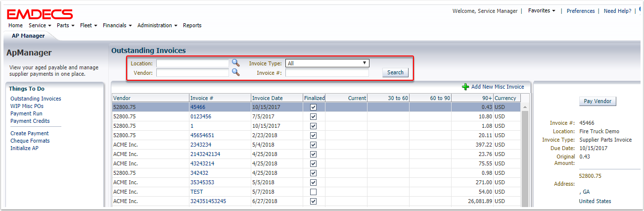Expand the Fleet menu
Image resolution: width=644 pixels, height=211 pixels.
pos(89,25)
